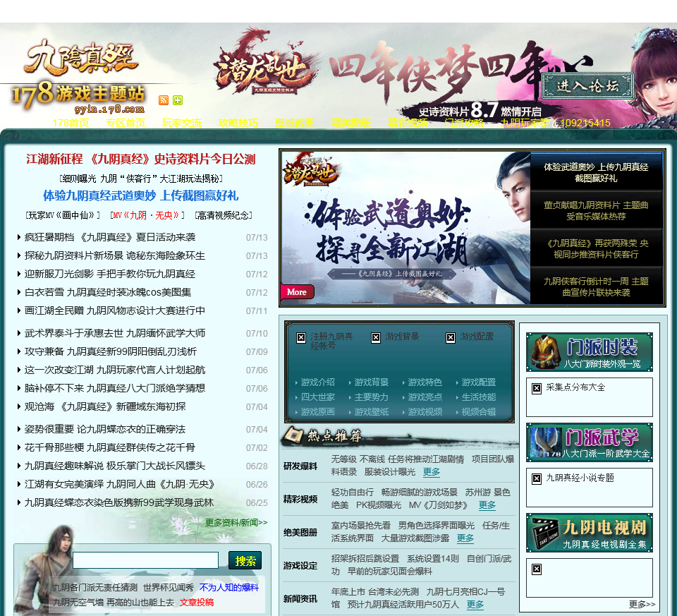Screen dimensions: 677x616
Task: Select slideshow tab 董贞献唱九阴资料片 主题曲
Action: 596,210
